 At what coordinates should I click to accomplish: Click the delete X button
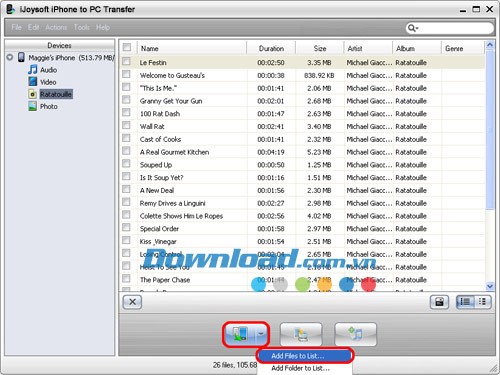click(132, 302)
